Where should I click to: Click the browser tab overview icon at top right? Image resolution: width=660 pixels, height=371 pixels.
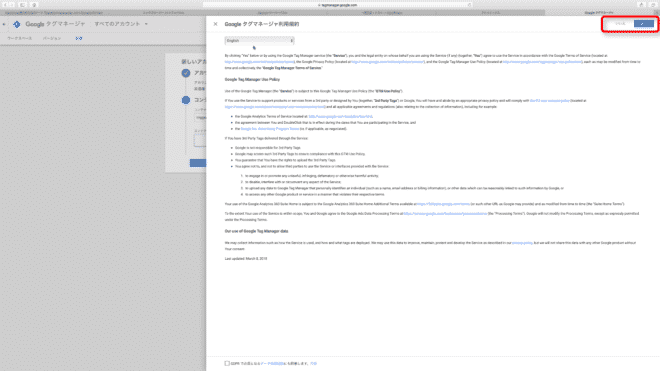(x=653, y=5)
